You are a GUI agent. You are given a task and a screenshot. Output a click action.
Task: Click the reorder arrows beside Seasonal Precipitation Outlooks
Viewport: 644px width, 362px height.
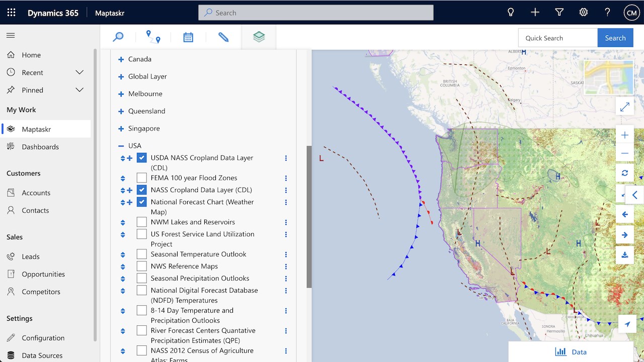click(x=123, y=279)
